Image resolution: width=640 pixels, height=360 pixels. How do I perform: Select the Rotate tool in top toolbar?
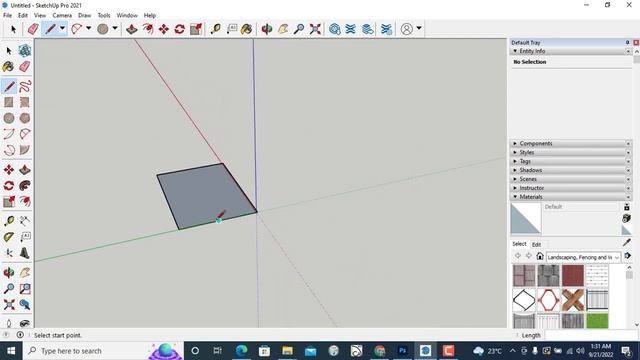pos(180,29)
